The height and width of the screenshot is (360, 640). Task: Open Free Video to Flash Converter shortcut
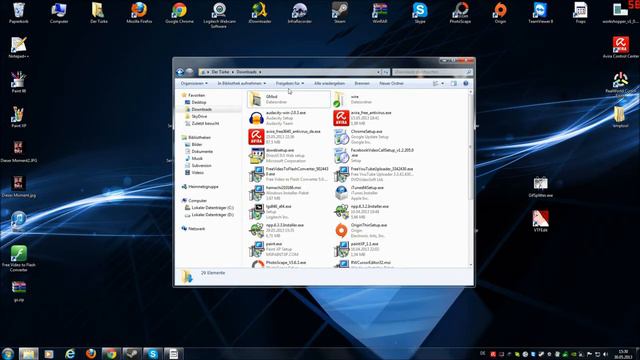coord(18,259)
